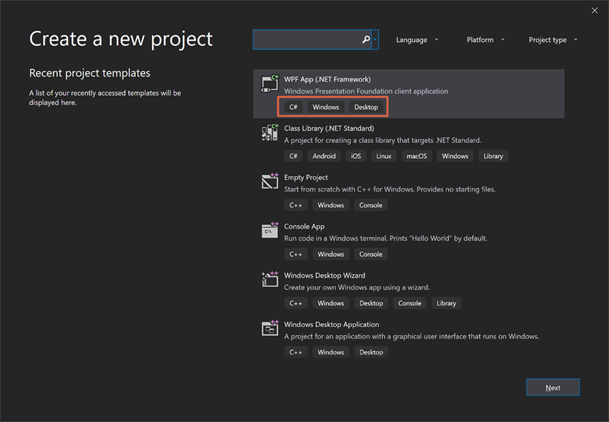Click the search magnifier icon

pos(366,40)
